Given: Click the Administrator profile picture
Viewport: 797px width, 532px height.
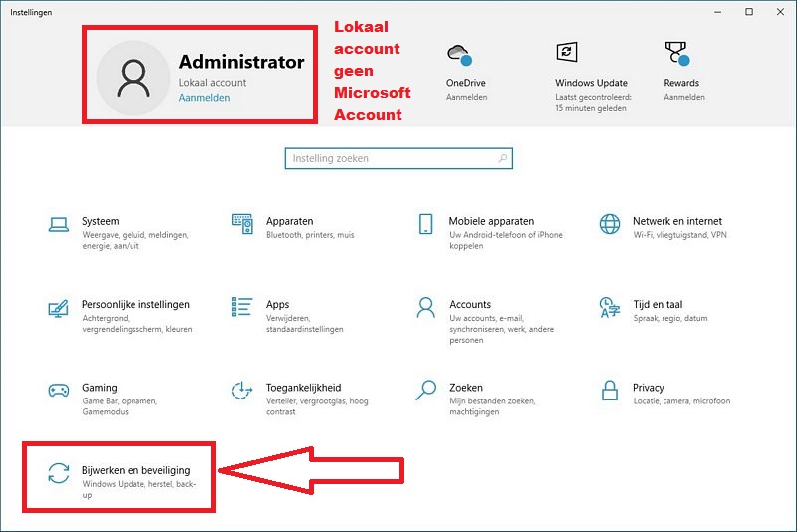Looking at the screenshot, I should click(x=133, y=78).
